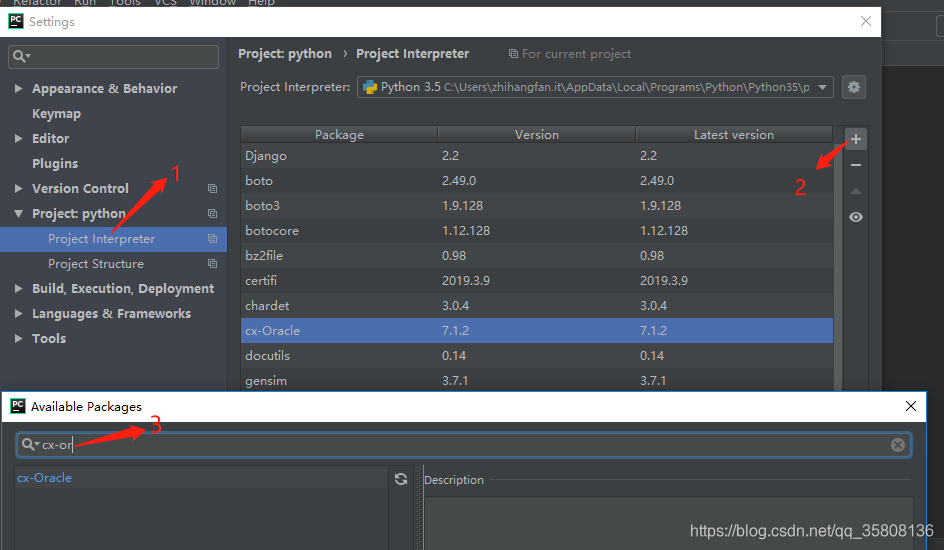Image resolution: width=944 pixels, height=550 pixels.
Task: Open the Refactor menu
Action: tap(37, 2)
